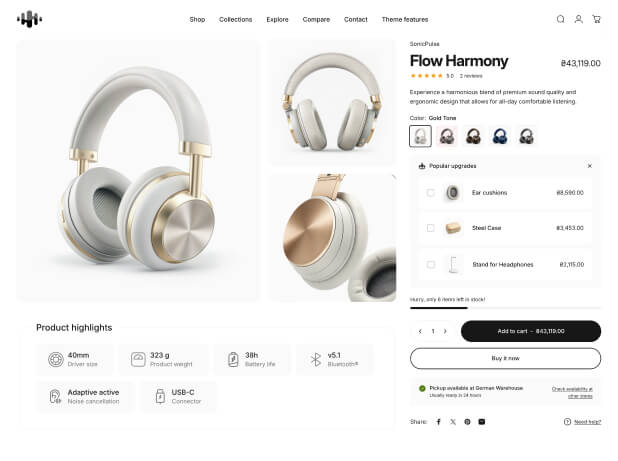Open the search icon in header

click(x=560, y=19)
